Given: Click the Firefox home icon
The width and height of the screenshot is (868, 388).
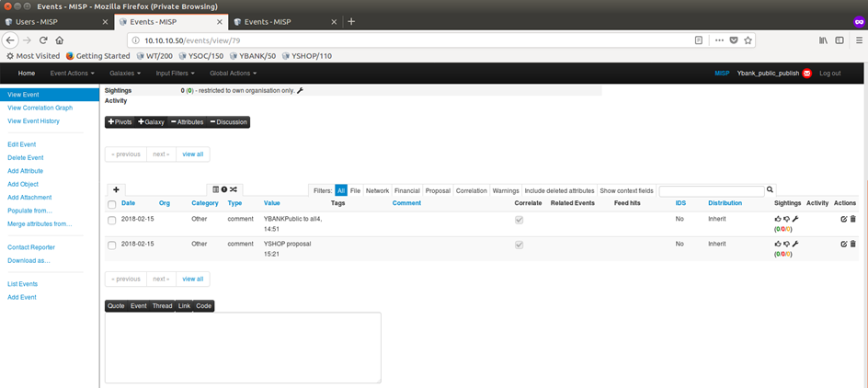Looking at the screenshot, I should pyautogui.click(x=59, y=40).
